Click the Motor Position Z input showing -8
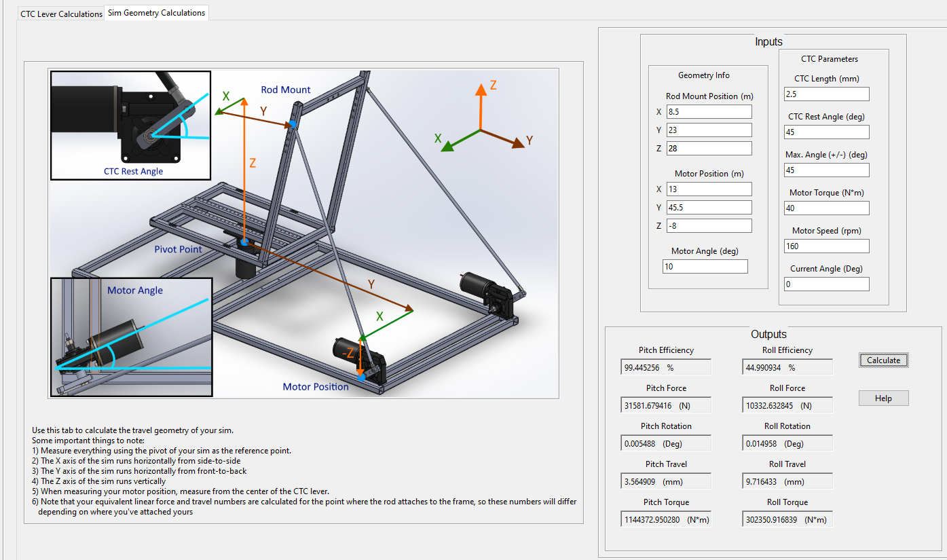947x560 pixels. 708,226
